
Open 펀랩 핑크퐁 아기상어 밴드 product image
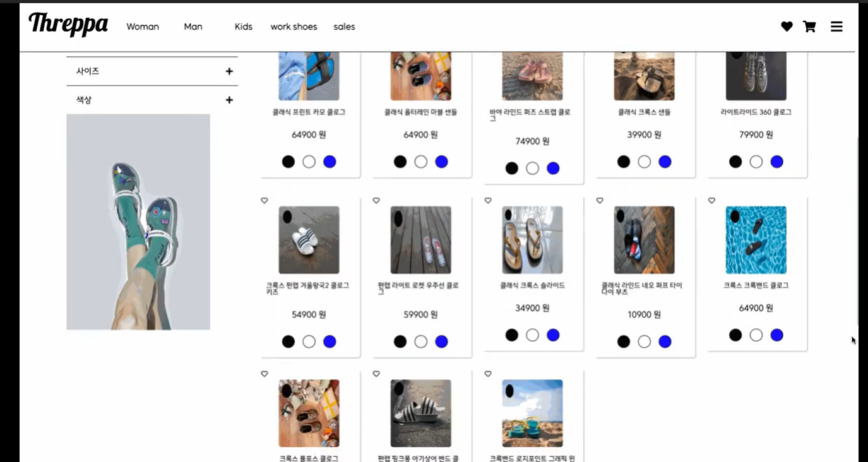point(420,413)
